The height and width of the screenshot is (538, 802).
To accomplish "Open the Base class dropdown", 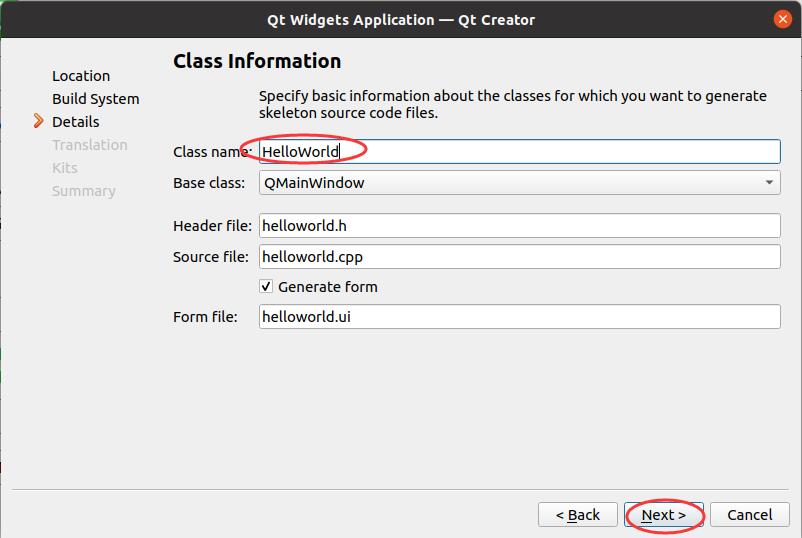I will pyautogui.click(x=520, y=183).
